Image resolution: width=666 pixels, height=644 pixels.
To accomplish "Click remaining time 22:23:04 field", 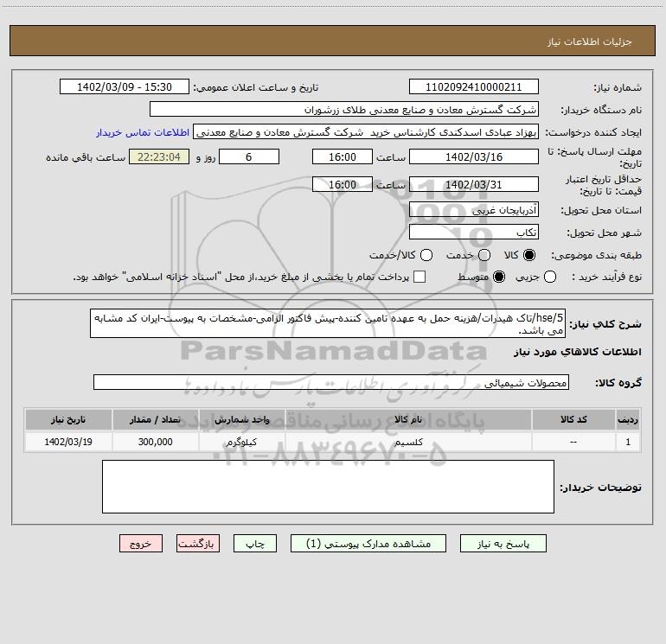I will pyautogui.click(x=159, y=157).
